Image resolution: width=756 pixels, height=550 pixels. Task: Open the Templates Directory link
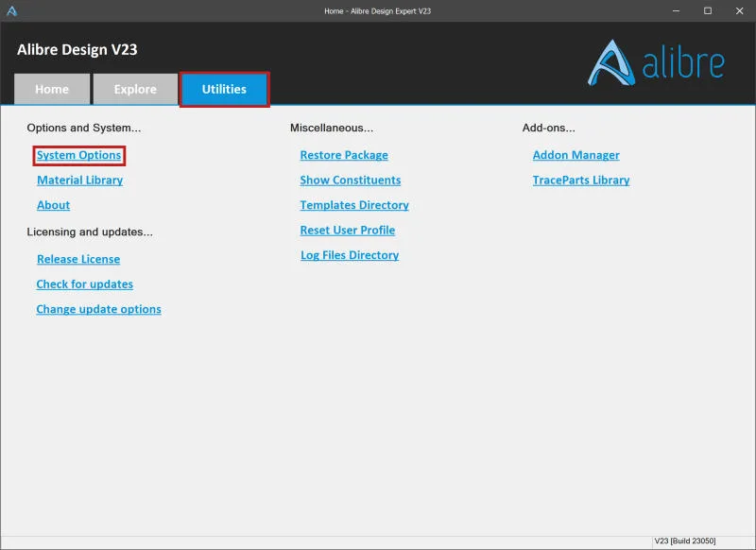pos(354,205)
